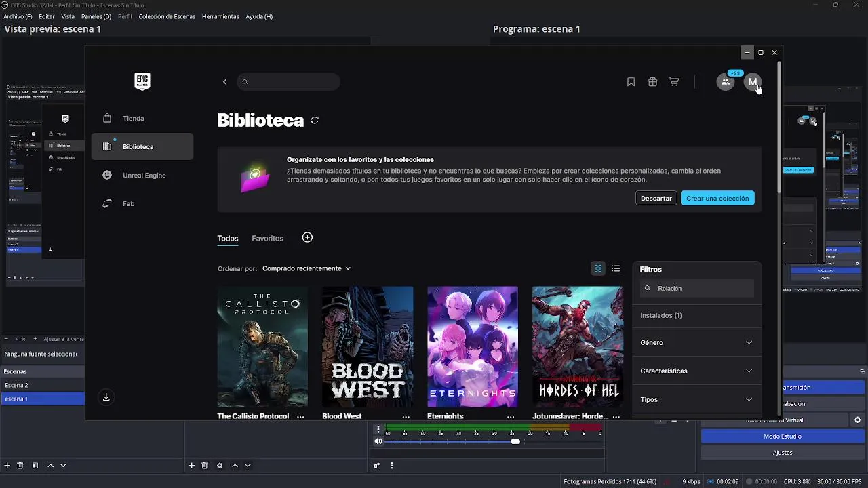Open the gift redeem icon
This screenshot has height=488, width=868.
coord(652,82)
